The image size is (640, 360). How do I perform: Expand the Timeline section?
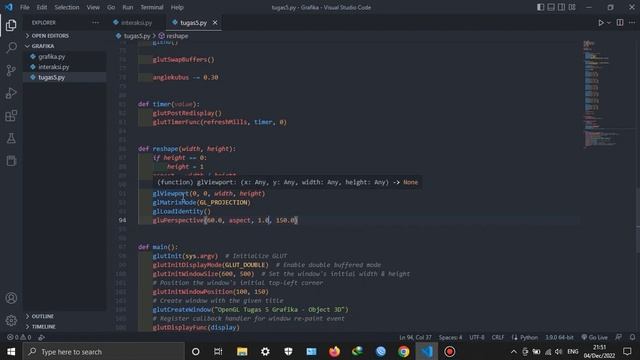64,327
